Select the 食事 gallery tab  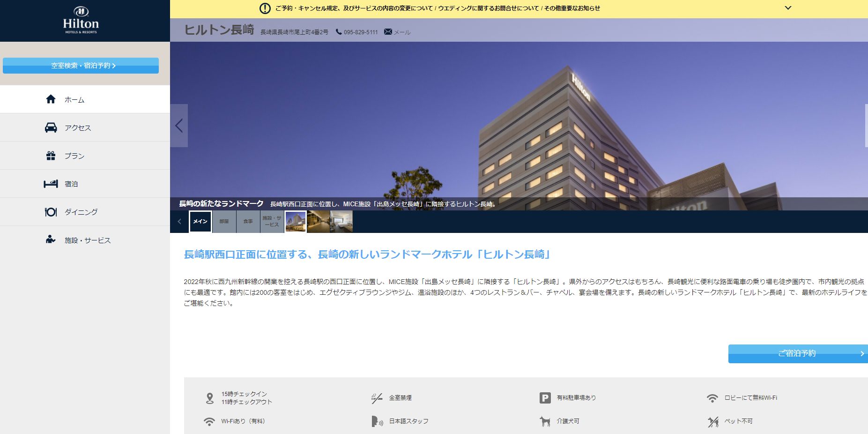[x=248, y=222]
